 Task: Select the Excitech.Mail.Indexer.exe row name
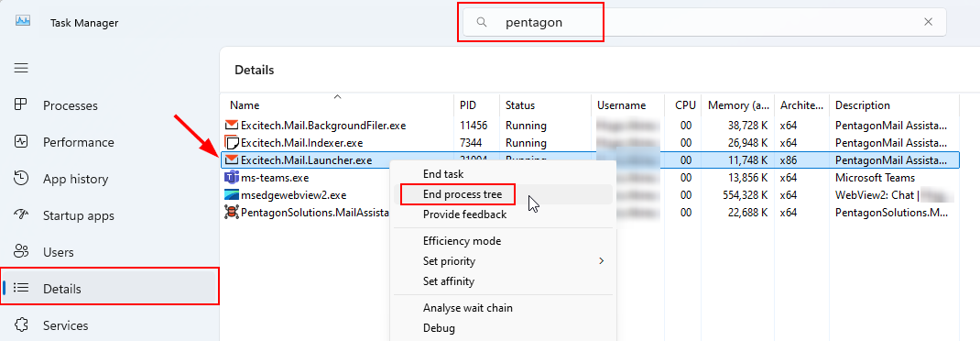302,143
